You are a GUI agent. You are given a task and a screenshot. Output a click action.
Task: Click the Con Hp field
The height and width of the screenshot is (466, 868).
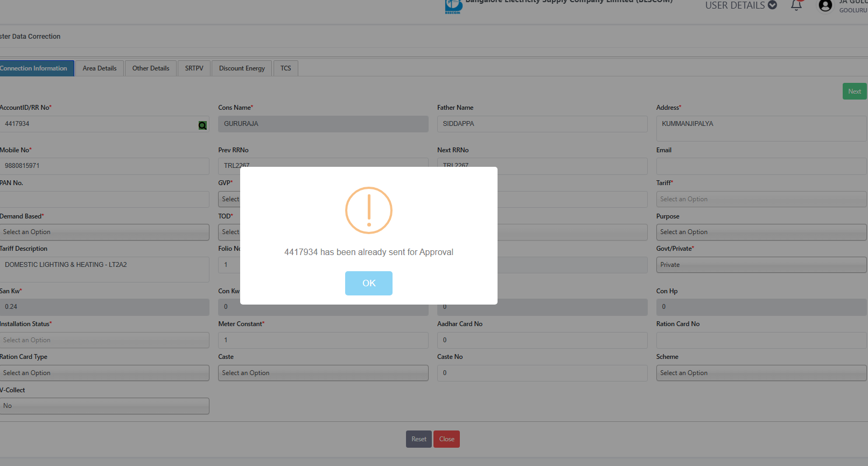click(761, 307)
